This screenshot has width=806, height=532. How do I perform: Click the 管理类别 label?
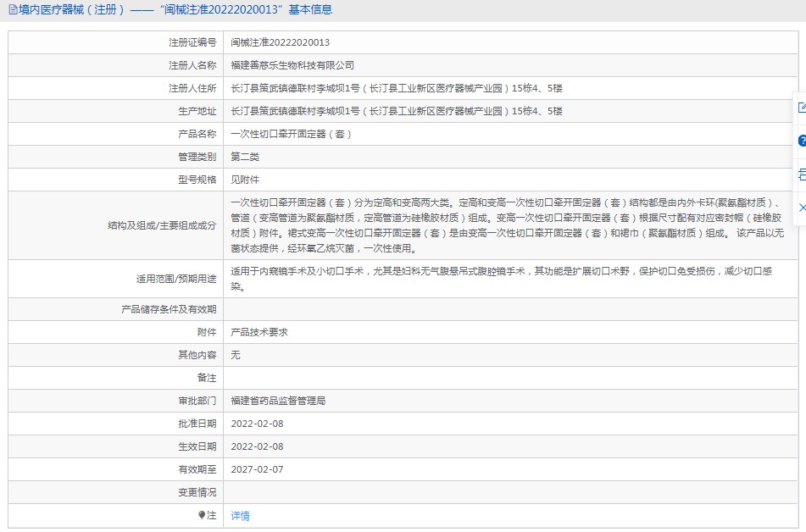(197, 157)
